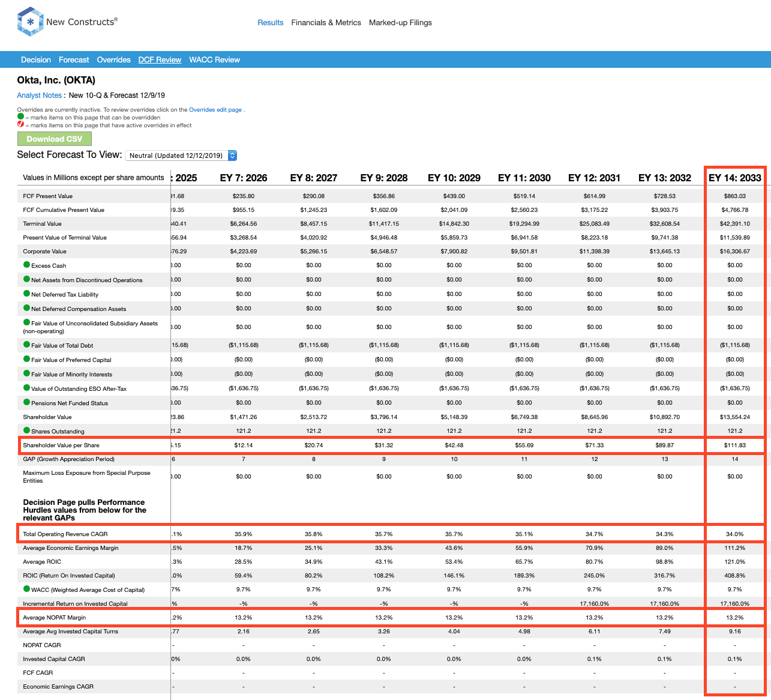Screen dimensions: 771x700
Task: Click Invested Capital CAGR row label
Action: pos(54,659)
